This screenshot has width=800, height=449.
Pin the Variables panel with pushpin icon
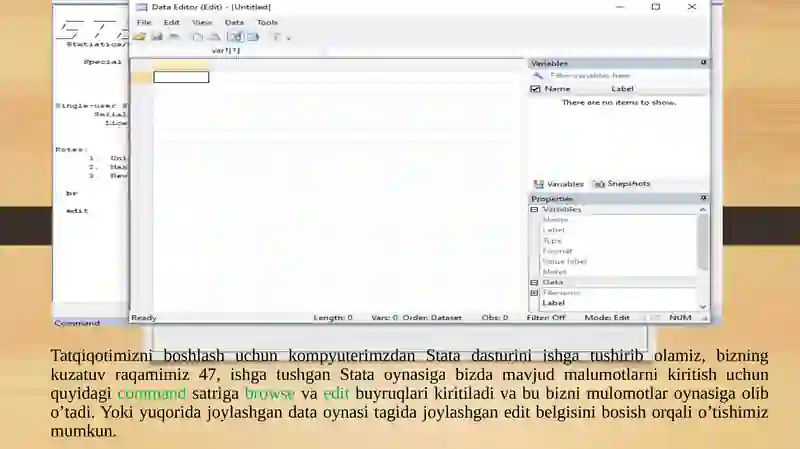(x=703, y=62)
